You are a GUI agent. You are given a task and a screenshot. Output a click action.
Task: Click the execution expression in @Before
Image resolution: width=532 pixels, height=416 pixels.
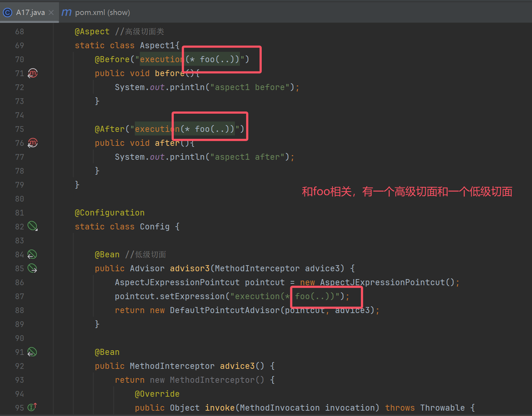click(190, 59)
